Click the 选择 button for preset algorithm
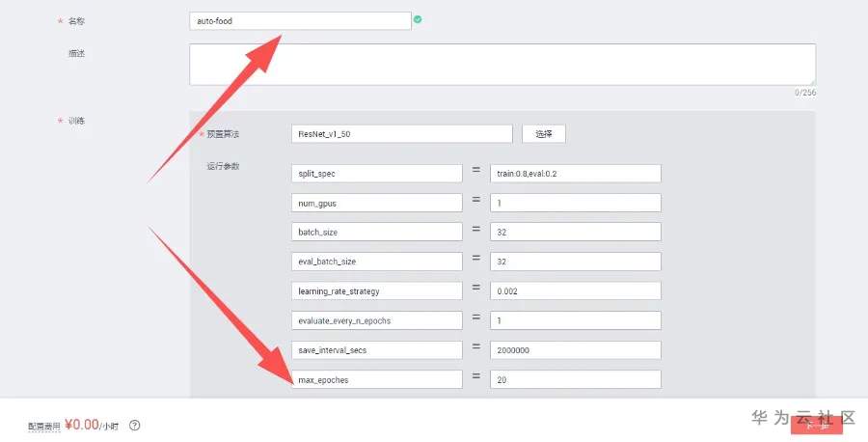 coord(543,134)
